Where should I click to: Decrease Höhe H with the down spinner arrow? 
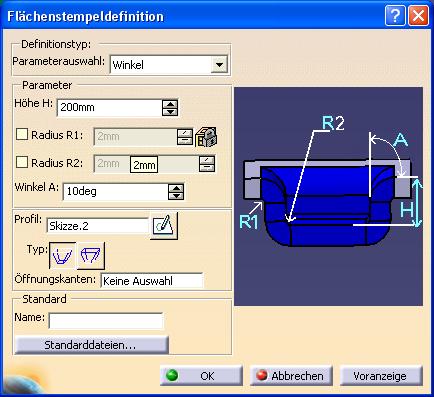pos(170,111)
